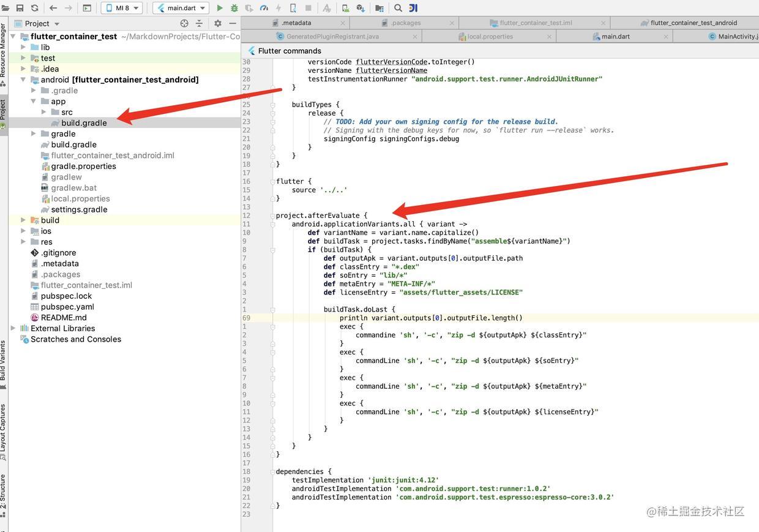Expand the External Libraries node
This screenshot has width=759, height=532.
click(x=13, y=328)
